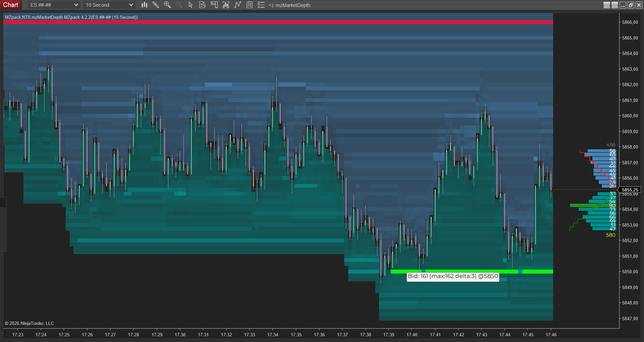Click the mzMarketDepth toolbar label
Screen dimensions: 644x342
pyautogui.click(x=292, y=5)
